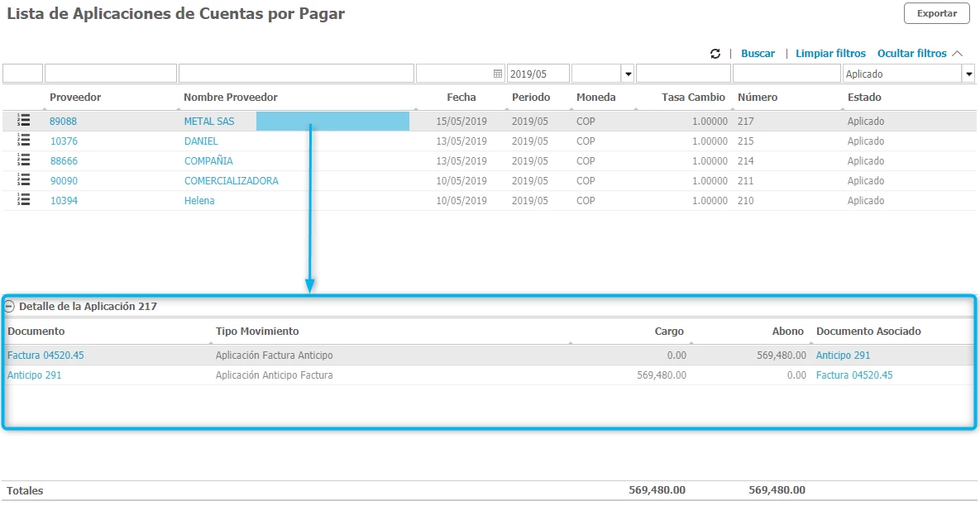Open the Factura 04520.45 document link
Viewport: 980px width, 506px height.
point(45,356)
